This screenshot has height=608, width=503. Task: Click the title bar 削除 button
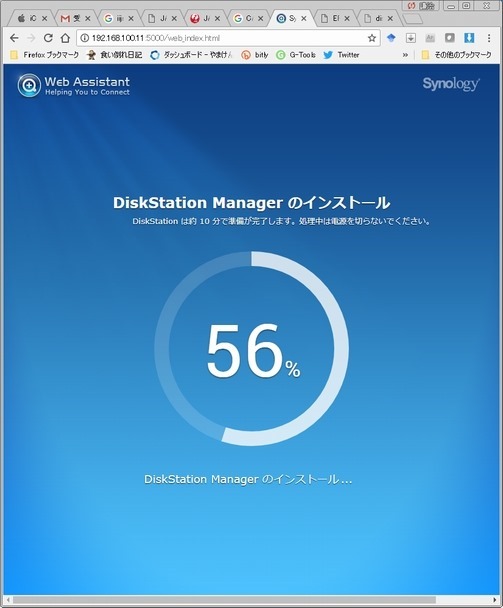[421, 5]
